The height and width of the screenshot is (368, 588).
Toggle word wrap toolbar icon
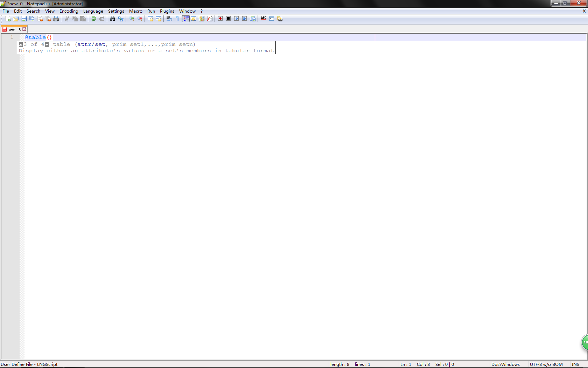169,19
